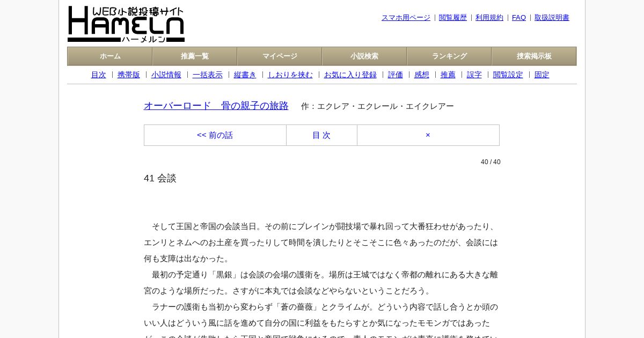Screen dimensions: 644x338
Task: Go to the ホーム tab
Action: pos(110,56)
